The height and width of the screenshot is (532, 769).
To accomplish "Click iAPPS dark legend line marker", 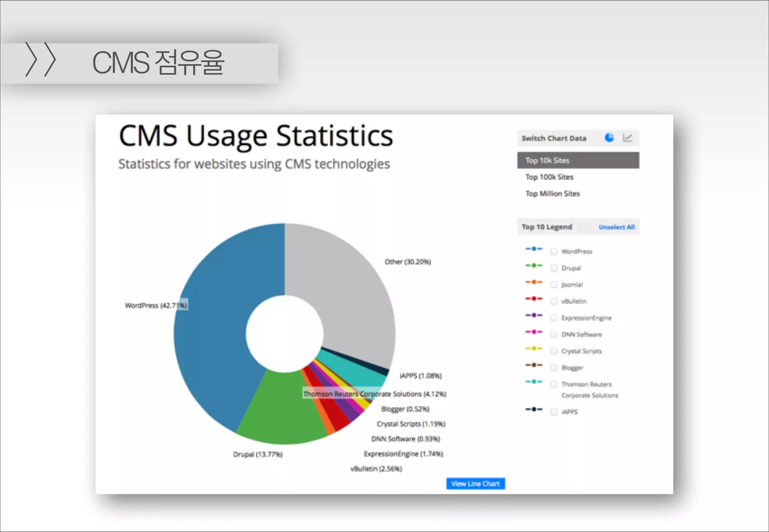I will pyautogui.click(x=534, y=409).
